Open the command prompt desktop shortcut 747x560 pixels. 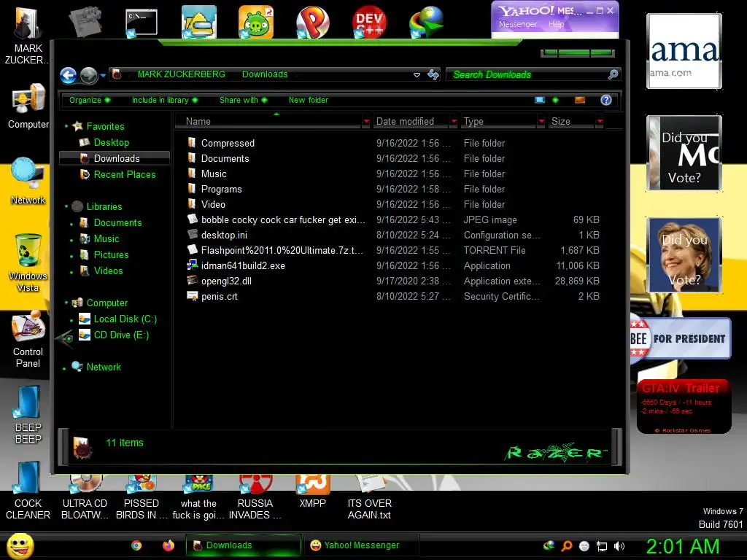coord(141,23)
